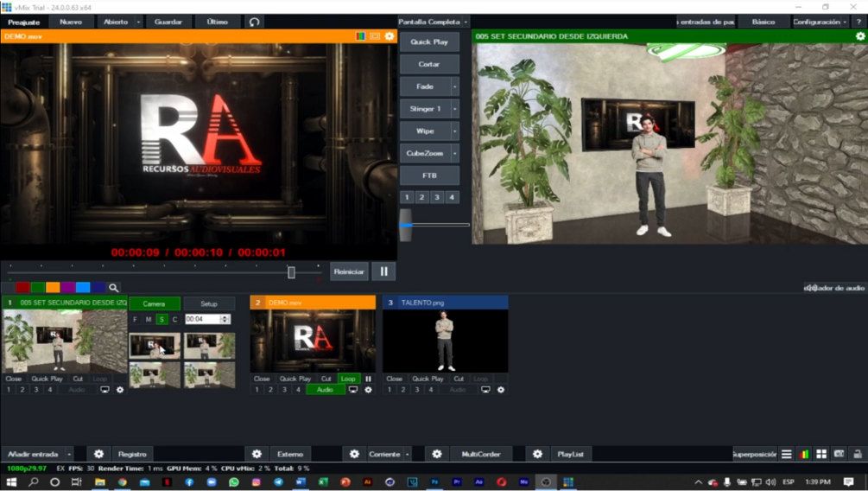Select the S speed option in camera panel
This screenshot has width=868, height=491.
point(162,319)
